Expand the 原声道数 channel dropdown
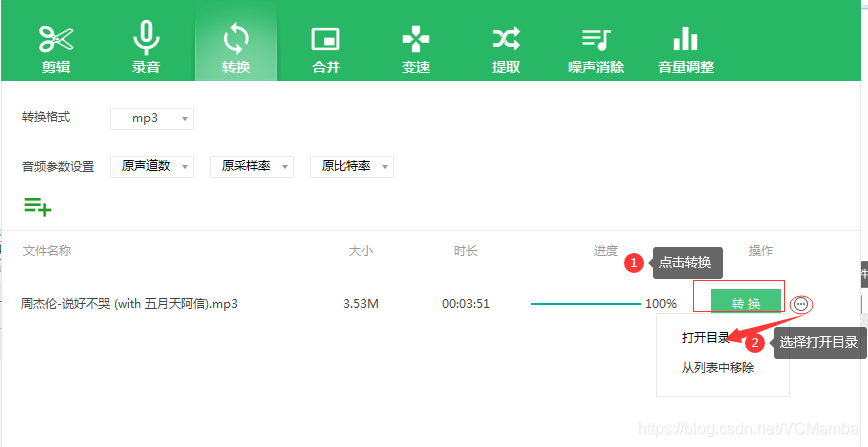 [x=152, y=166]
